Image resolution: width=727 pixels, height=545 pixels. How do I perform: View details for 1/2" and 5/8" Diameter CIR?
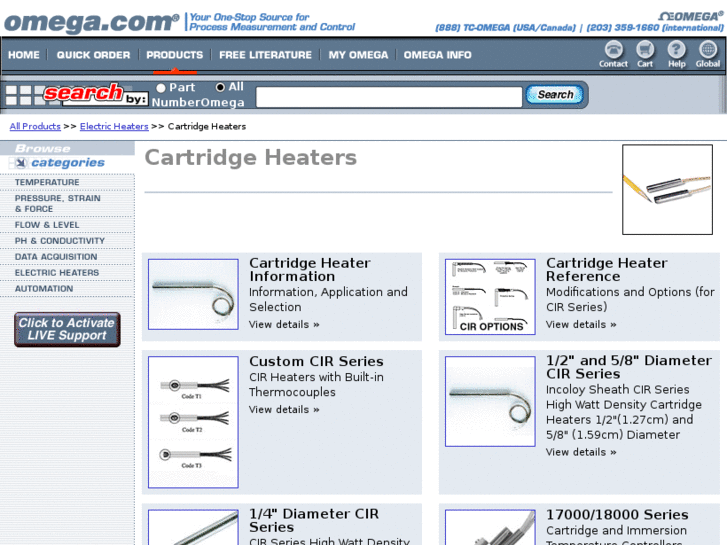pos(581,452)
